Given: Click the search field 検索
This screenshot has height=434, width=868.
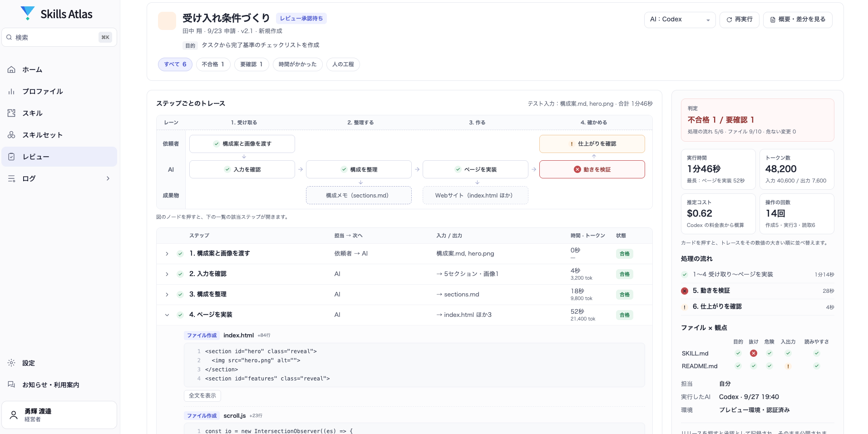Looking at the screenshot, I should coord(59,37).
